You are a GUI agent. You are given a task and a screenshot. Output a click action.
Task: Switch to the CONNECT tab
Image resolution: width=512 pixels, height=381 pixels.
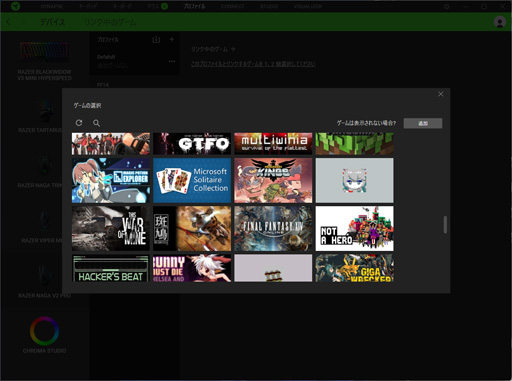232,6
